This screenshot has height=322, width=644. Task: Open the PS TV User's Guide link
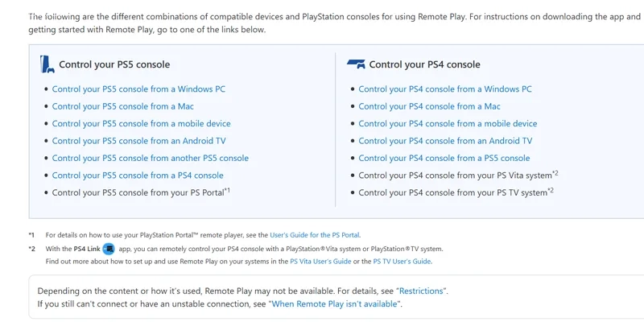(x=402, y=262)
